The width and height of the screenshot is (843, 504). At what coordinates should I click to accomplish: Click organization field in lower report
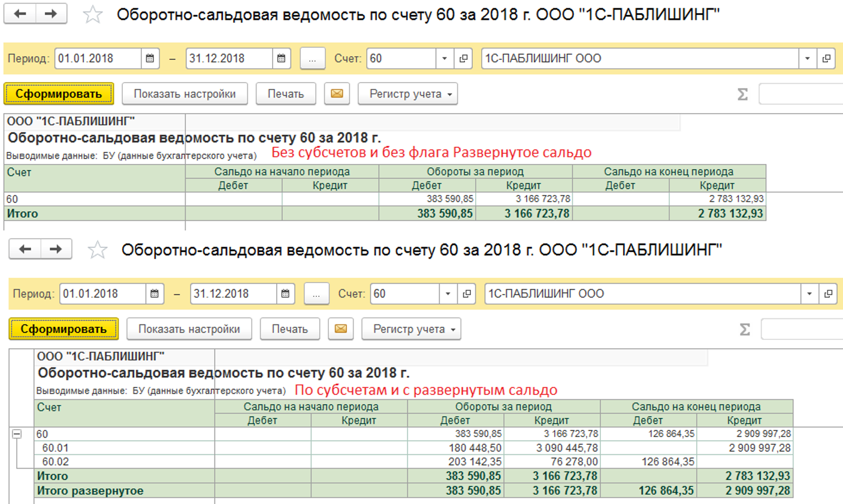(643, 294)
